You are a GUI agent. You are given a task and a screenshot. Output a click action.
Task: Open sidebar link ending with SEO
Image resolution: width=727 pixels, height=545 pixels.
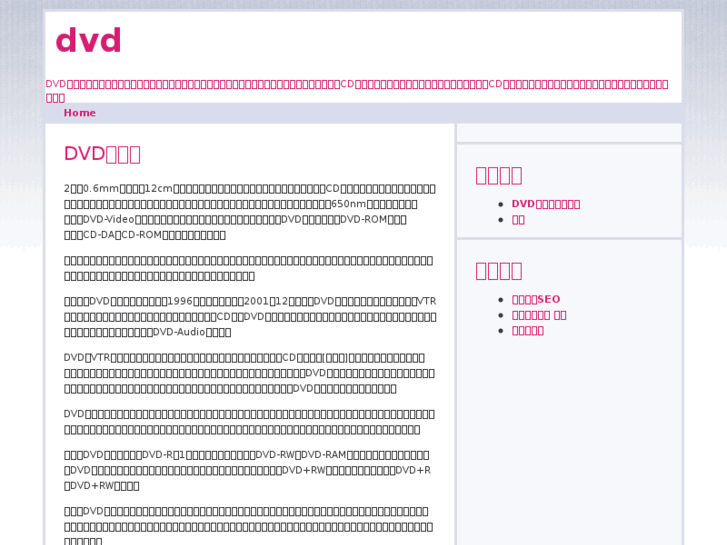pos(536,300)
